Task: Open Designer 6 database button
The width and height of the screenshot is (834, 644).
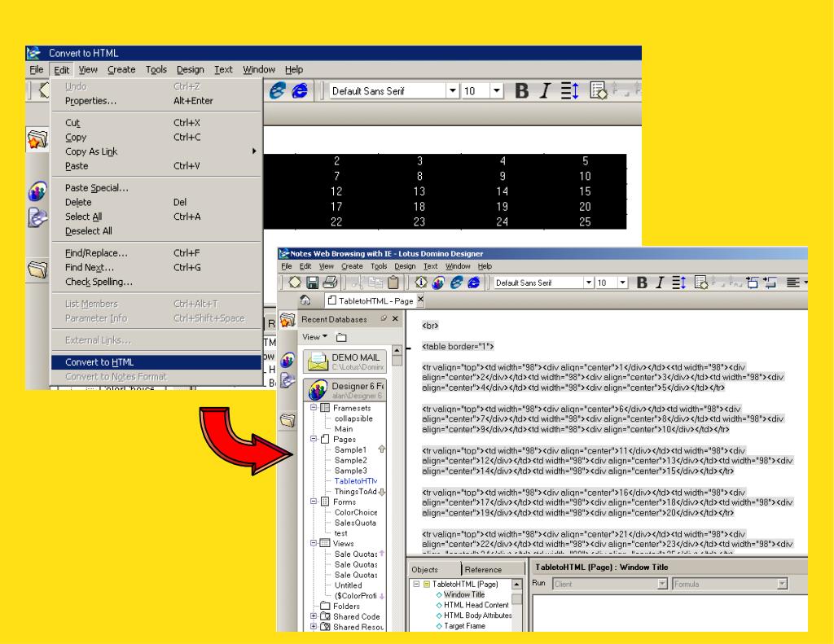Action: coord(345,390)
